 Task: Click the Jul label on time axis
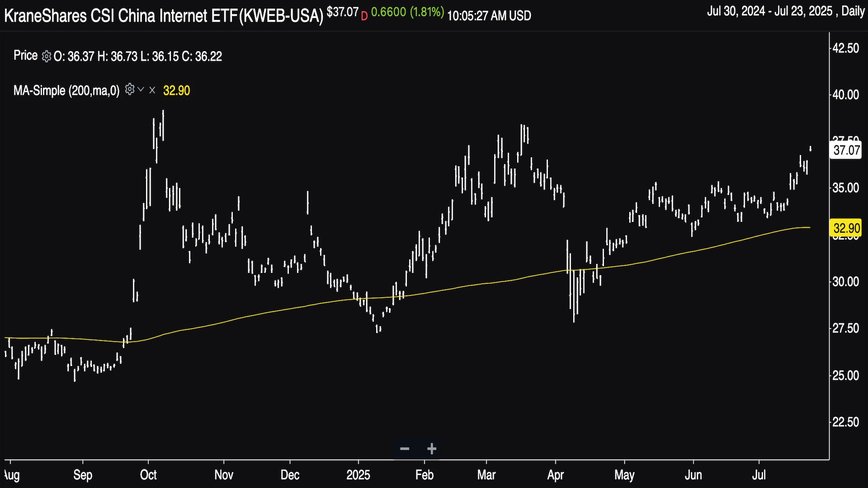click(759, 475)
